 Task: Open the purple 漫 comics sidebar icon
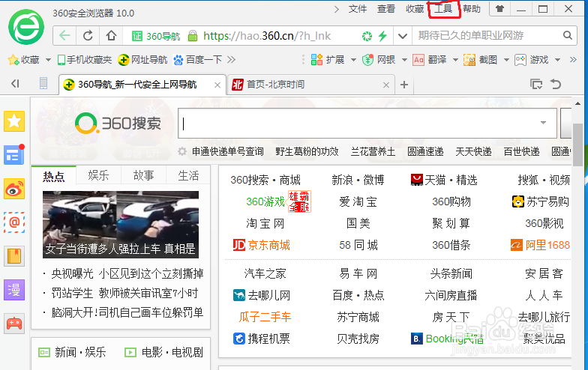coord(14,290)
